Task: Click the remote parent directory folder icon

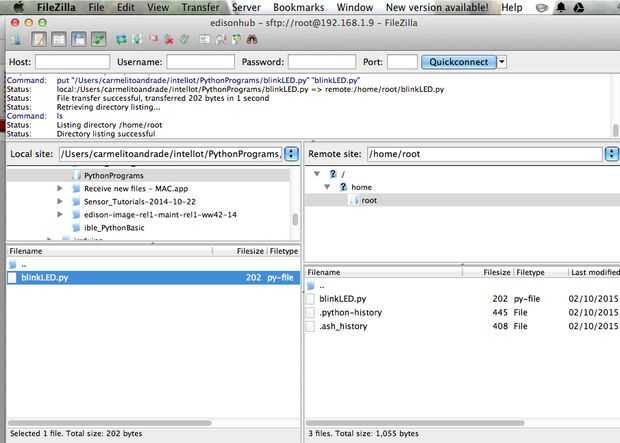Action: click(311, 286)
